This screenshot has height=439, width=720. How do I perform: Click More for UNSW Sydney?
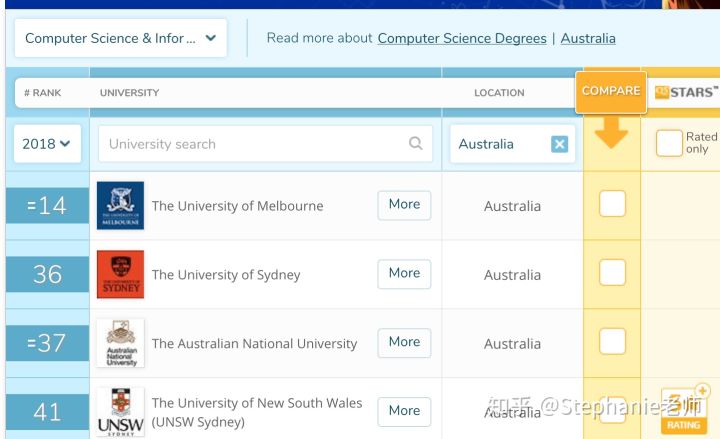404,411
